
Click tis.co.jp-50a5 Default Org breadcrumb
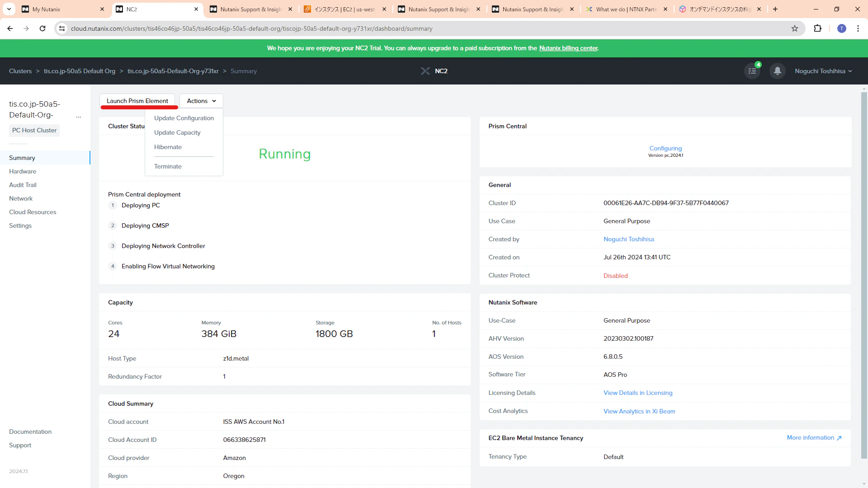tap(80, 71)
